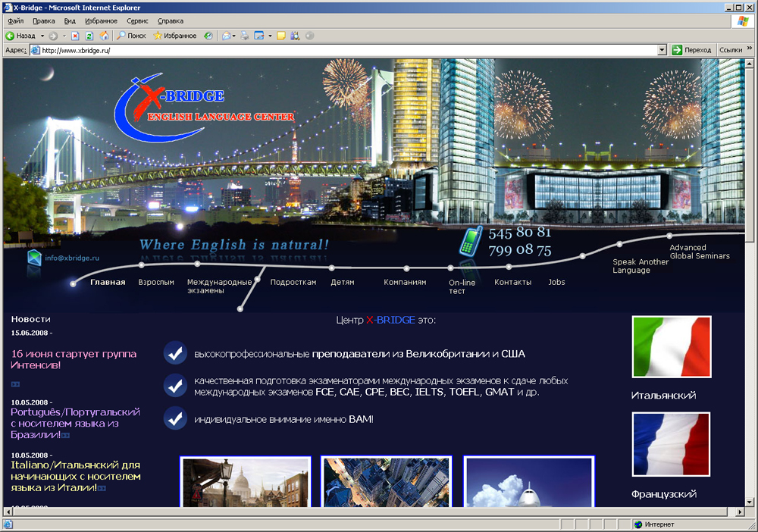Print the page with printer icon

[x=245, y=36]
